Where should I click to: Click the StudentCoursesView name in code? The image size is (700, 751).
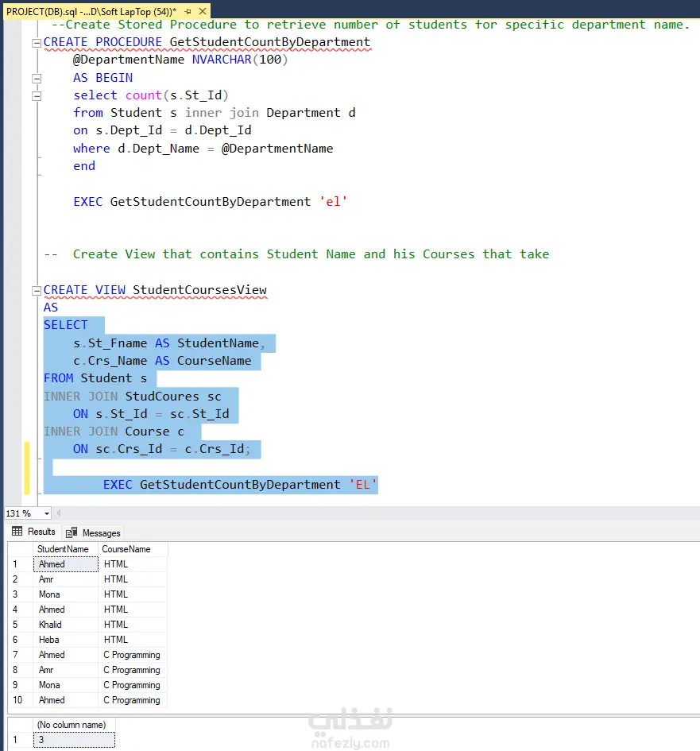(x=199, y=290)
